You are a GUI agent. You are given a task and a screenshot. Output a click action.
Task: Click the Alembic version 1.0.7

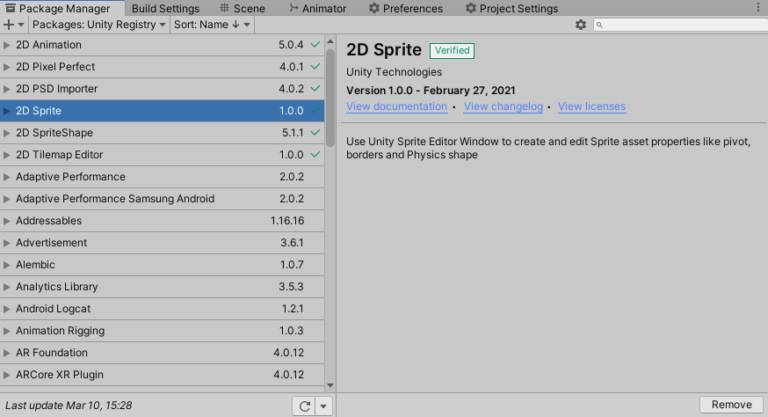[x=291, y=265]
